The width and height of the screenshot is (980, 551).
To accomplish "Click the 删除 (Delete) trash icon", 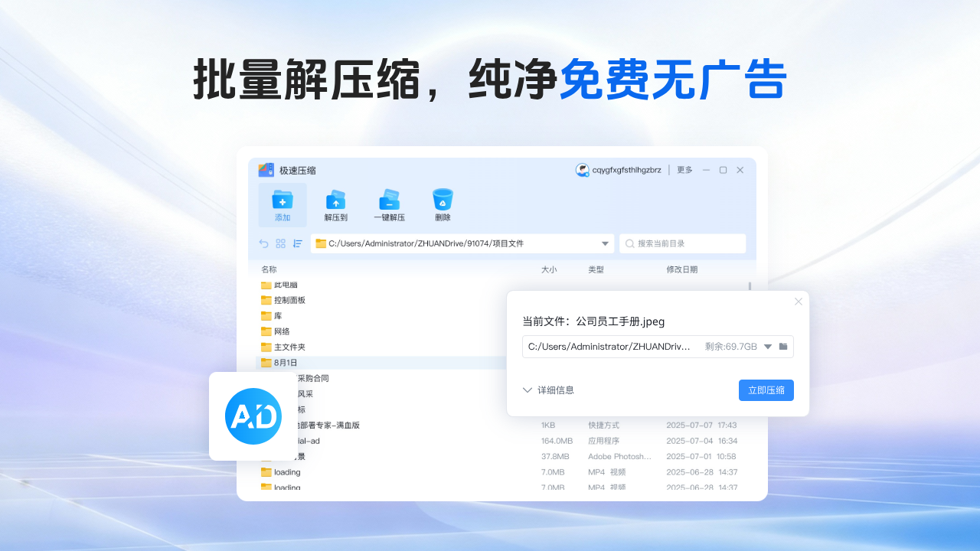I will pyautogui.click(x=443, y=201).
